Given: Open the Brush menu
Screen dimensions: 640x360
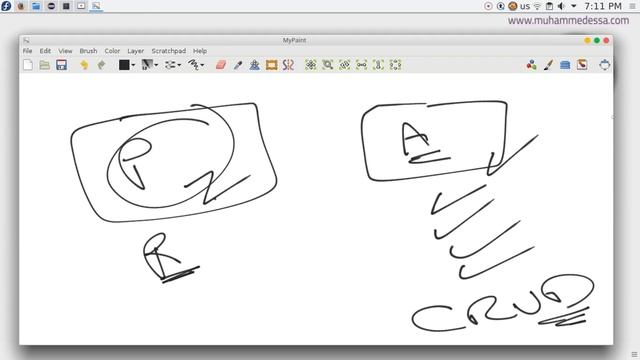Looking at the screenshot, I should coord(88,51).
